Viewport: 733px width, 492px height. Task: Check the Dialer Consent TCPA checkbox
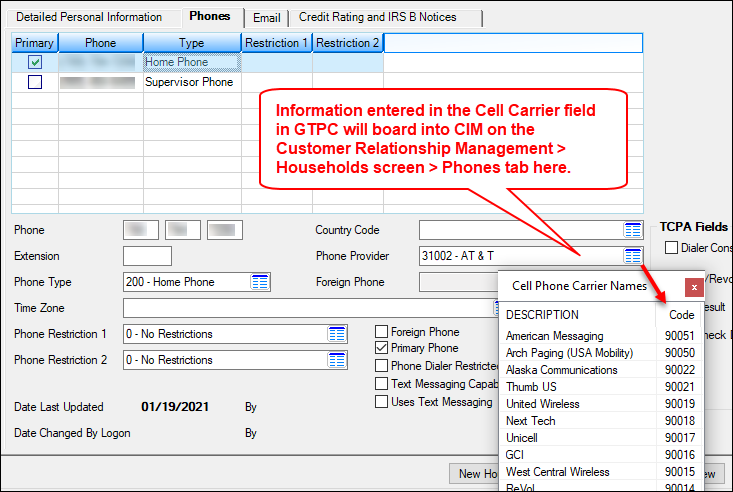pyautogui.click(x=671, y=247)
